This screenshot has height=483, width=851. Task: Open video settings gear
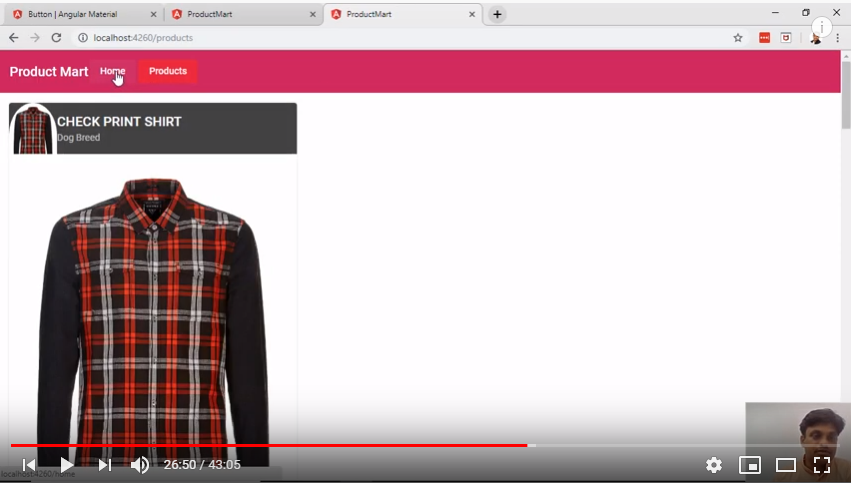(713, 465)
